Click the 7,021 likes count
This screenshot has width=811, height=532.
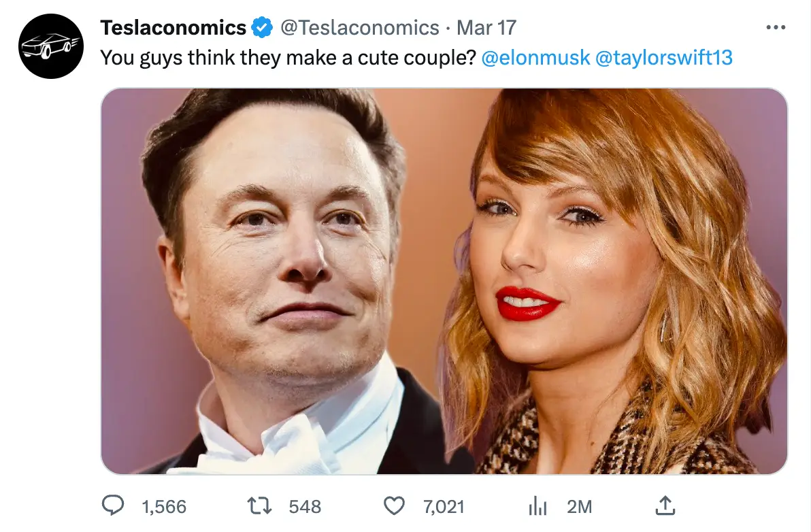coord(444,506)
